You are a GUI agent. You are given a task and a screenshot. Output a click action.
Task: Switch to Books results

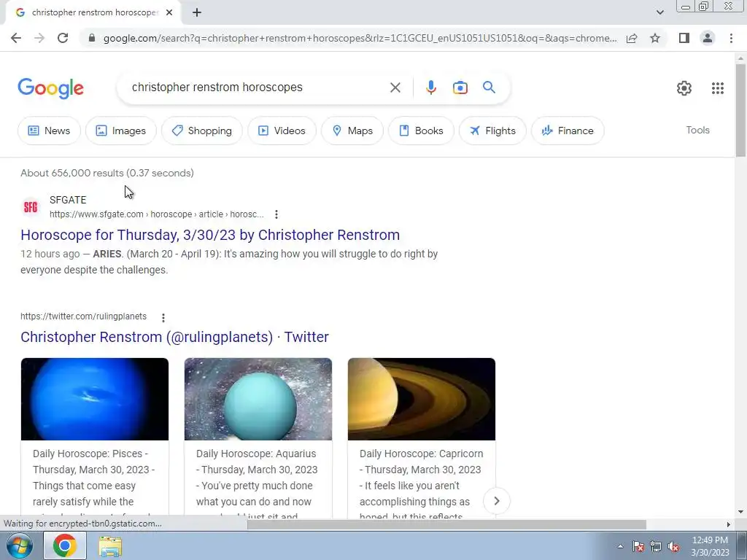click(421, 131)
